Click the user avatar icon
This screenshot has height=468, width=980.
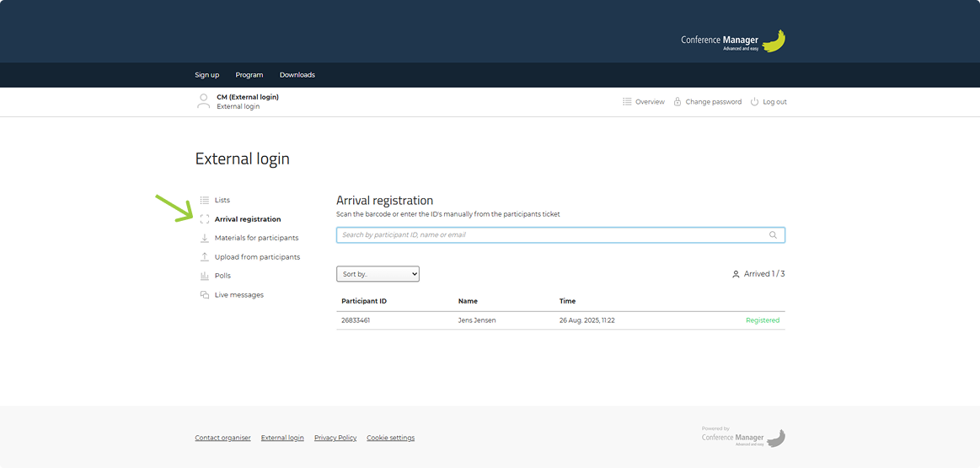click(x=203, y=101)
